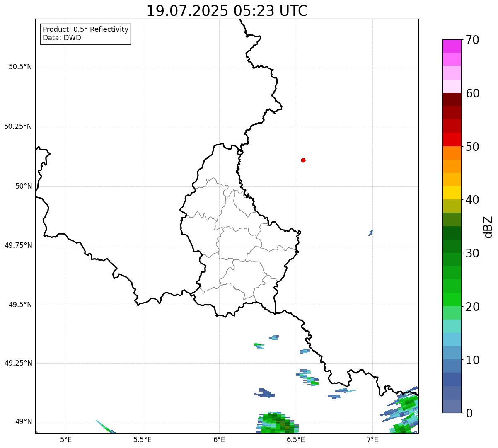Pick the olive swatch just below 40 dBZ
The width and height of the screenshot is (498, 448).
click(452, 206)
